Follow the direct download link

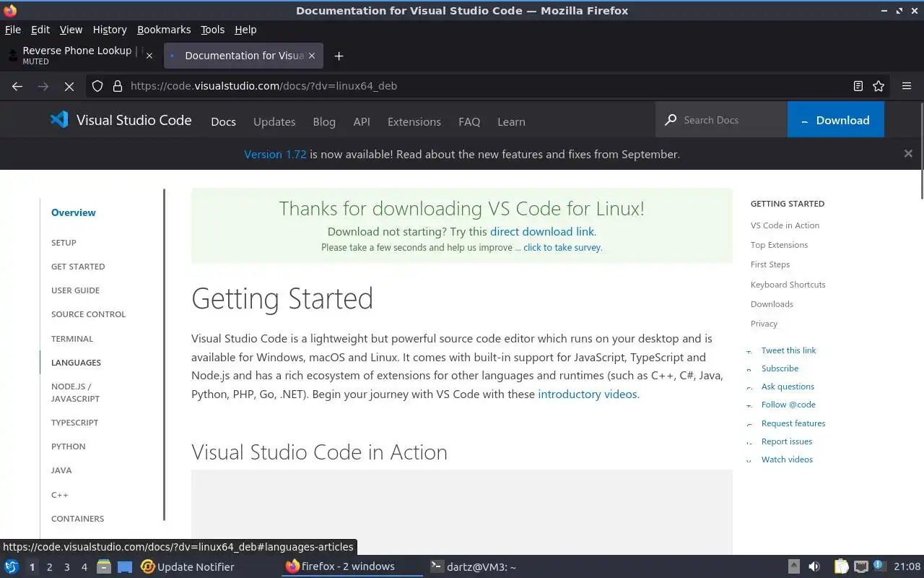[541, 232]
